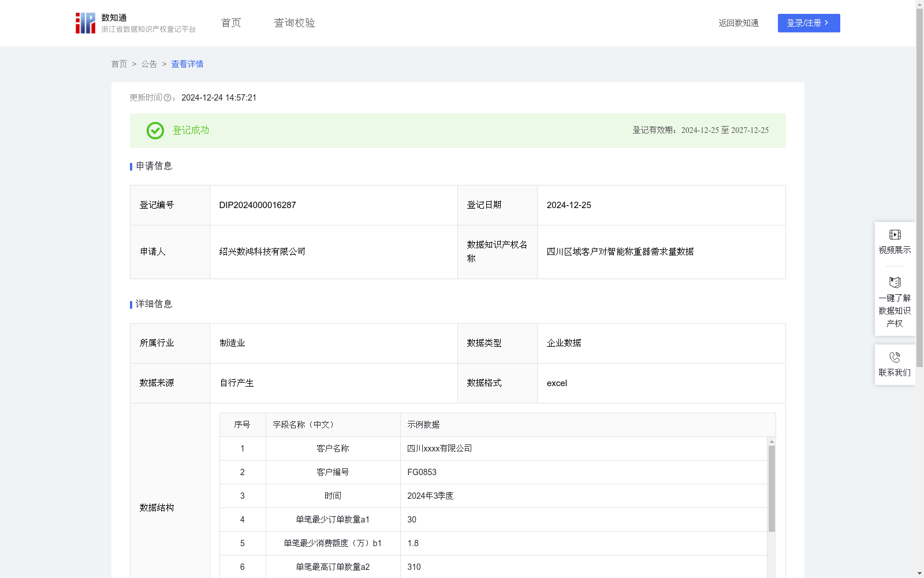Click the 数据结构 row label
Viewport: 924px width, 578px height.
point(157,507)
